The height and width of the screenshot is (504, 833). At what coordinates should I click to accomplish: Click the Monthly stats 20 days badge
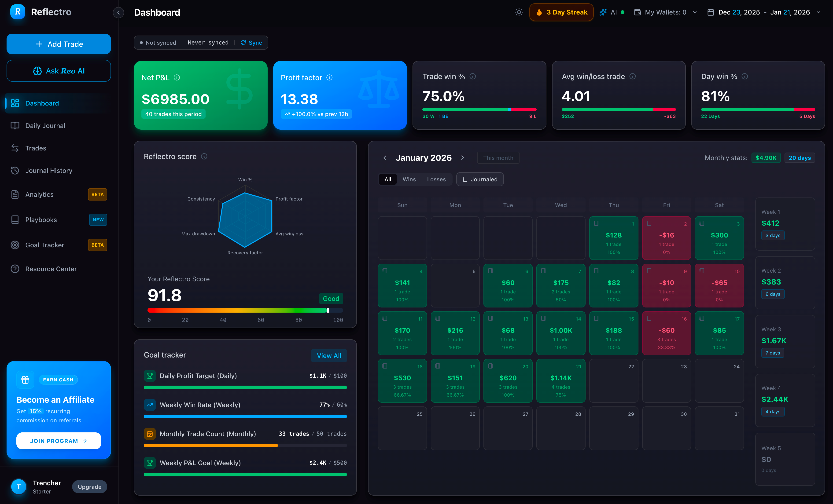[x=800, y=158]
